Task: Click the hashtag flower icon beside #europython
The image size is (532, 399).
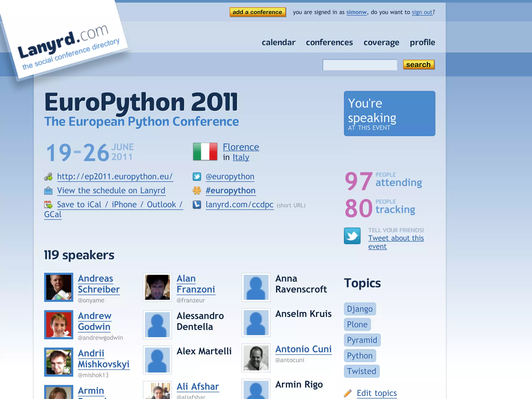Action: click(x=197, y=191)
